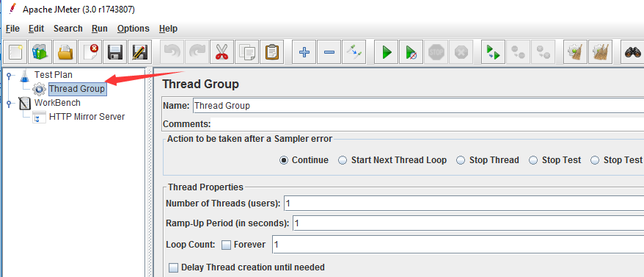This screenshot has height=277, width=644.
Task: Click the Close test plan icon
Action: tap(90, 52)
